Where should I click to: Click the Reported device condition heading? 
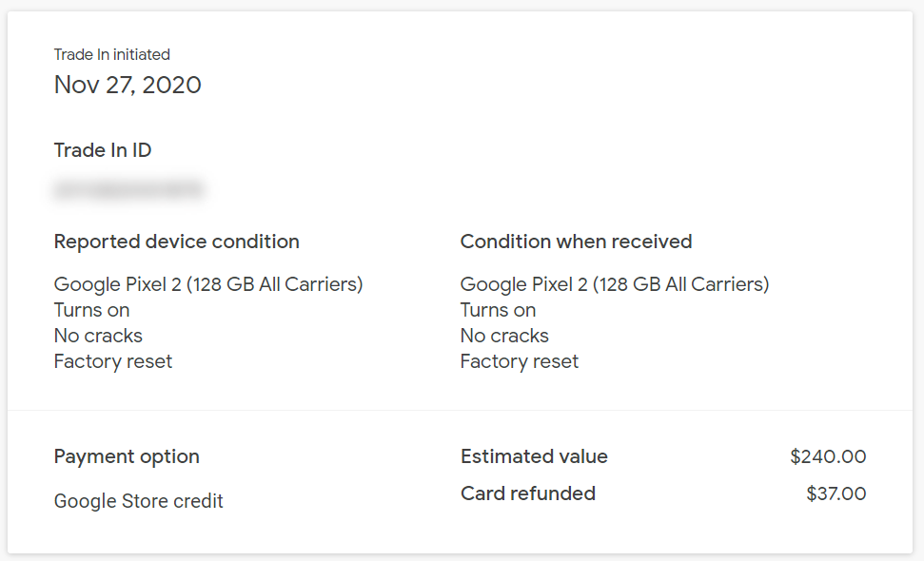tap(177, 242)
